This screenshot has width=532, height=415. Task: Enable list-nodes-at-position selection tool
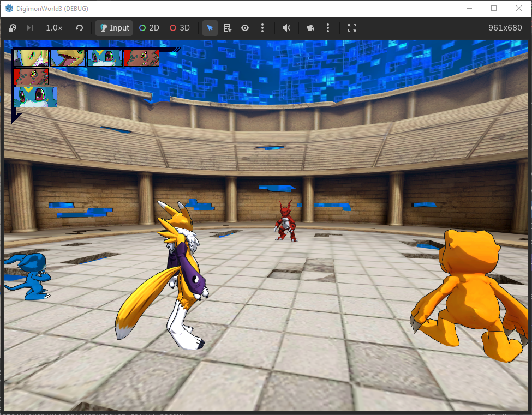click(x=228, y=28)
